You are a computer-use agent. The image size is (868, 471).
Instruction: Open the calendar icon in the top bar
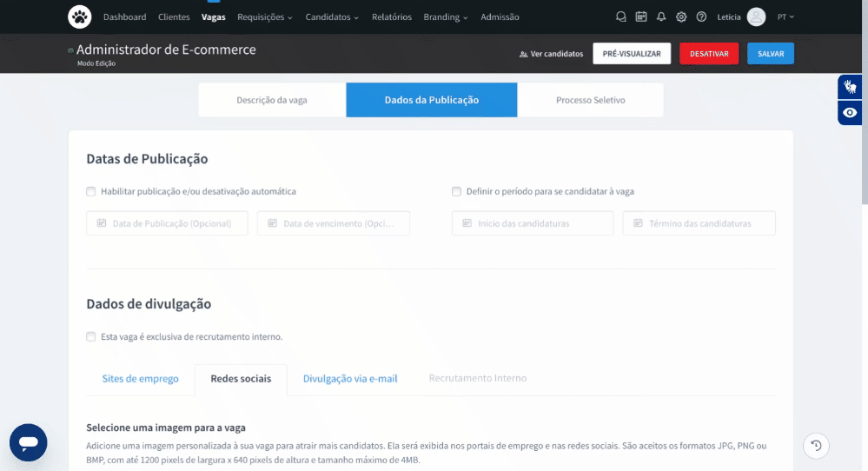coord(641,17)
